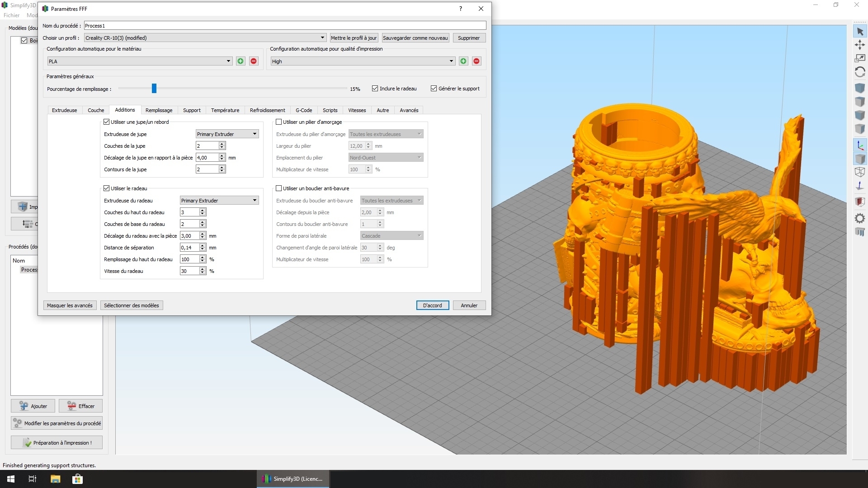Select the rotate model tool
Screen dimensions: 868x488
pos(860,72)
